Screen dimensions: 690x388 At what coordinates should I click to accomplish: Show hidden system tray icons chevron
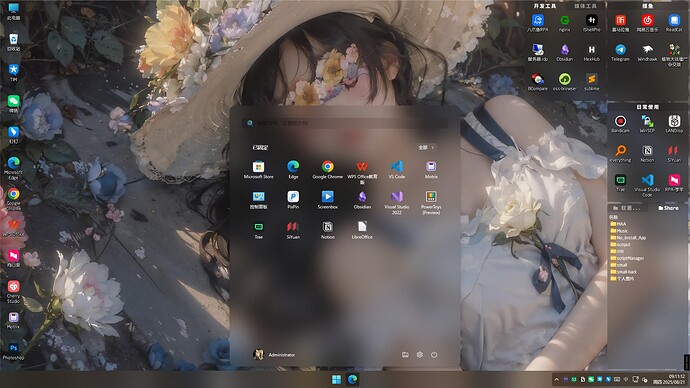click(556, 379)
